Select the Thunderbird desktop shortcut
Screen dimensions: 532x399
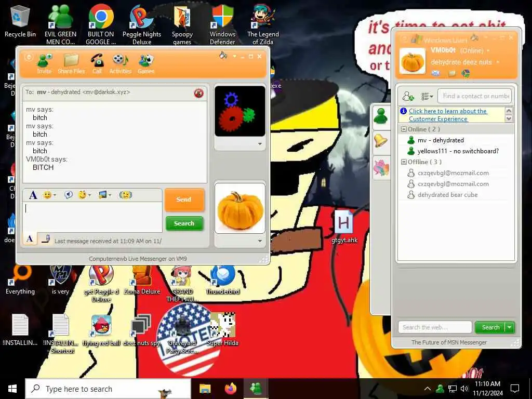[x=222, y=280]
